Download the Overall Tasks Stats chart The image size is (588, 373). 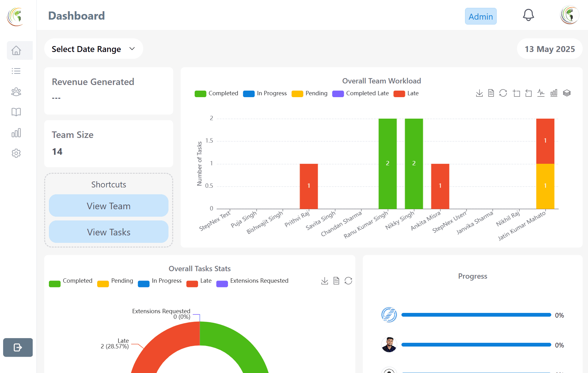325,281
